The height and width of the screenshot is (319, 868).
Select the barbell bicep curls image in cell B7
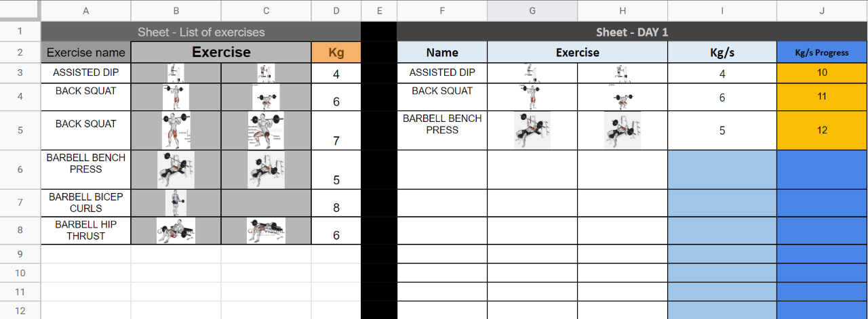pyautogui.click(x=176, y=203)
